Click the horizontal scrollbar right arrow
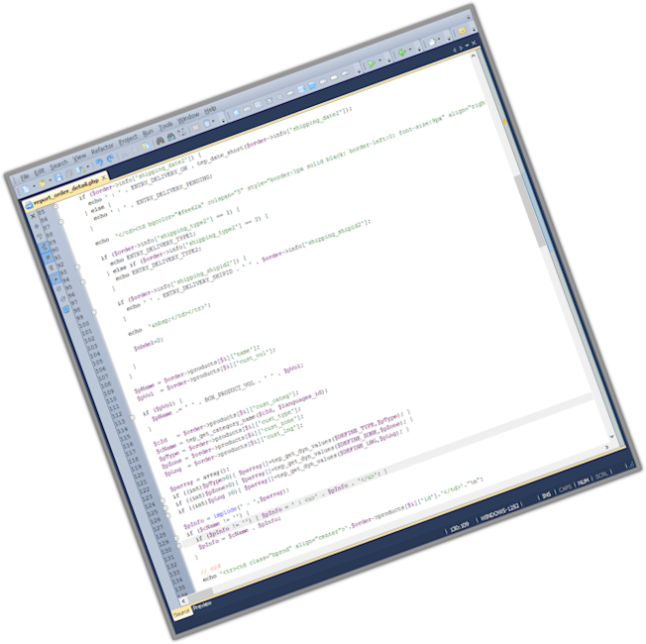 pyautogui.click(x=606, y=447)
